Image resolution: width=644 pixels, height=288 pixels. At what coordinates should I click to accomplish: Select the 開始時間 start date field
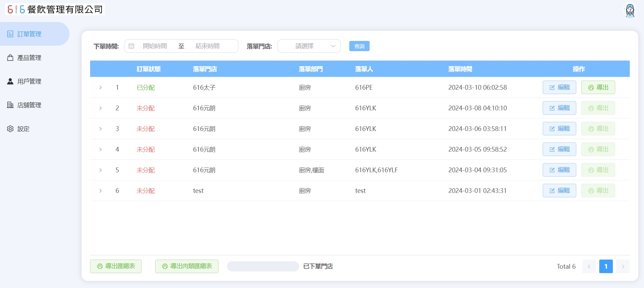tap(155, 46)
